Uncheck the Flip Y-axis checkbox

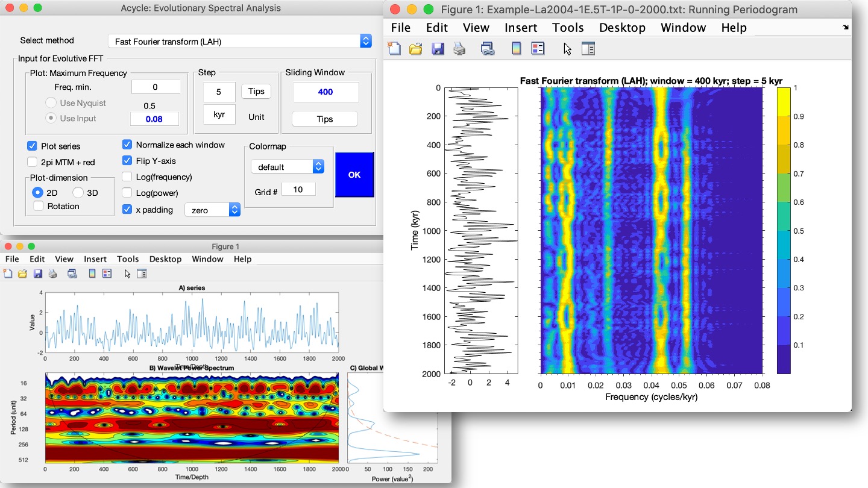(x=127, y=161)
